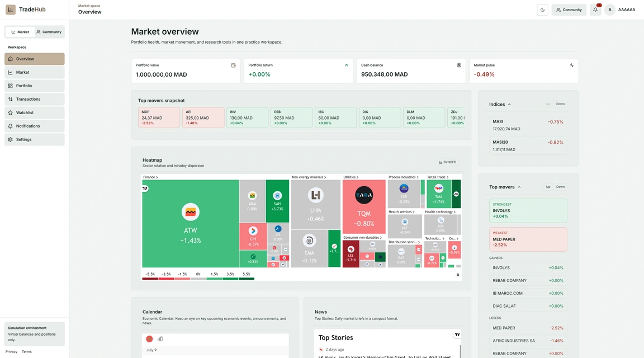
Task: Click CMA heatmap tile
Action: [309, 249]
